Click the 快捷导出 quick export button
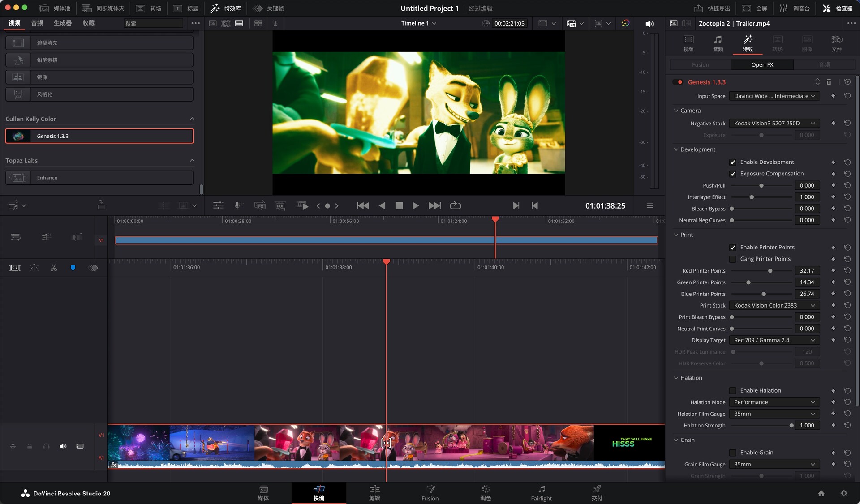Viewport: 860px width, 504px height. point(712,8)
